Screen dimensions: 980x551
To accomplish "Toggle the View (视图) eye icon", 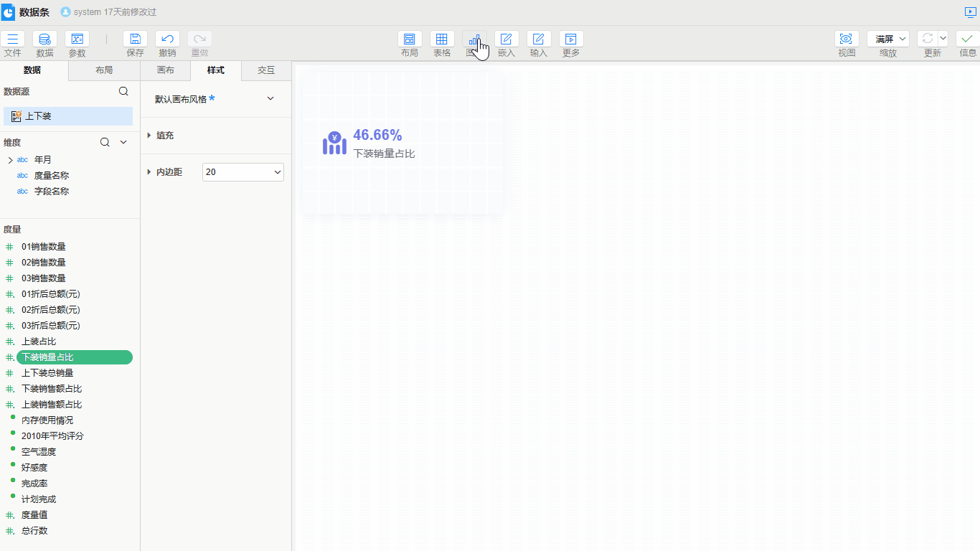I will click(x=847, y=39).
